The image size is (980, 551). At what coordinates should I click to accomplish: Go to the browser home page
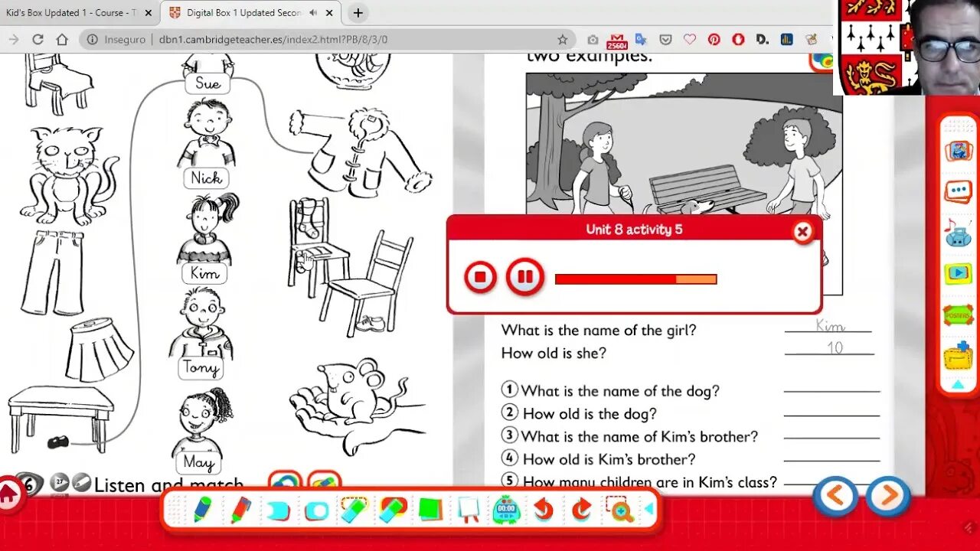[x=62, y=39]
